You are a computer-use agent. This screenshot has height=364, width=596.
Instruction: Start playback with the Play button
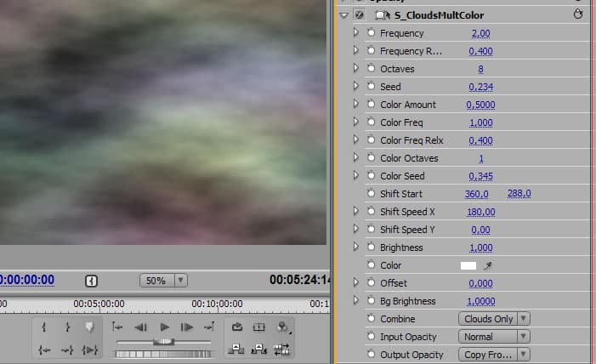point(164,327)
